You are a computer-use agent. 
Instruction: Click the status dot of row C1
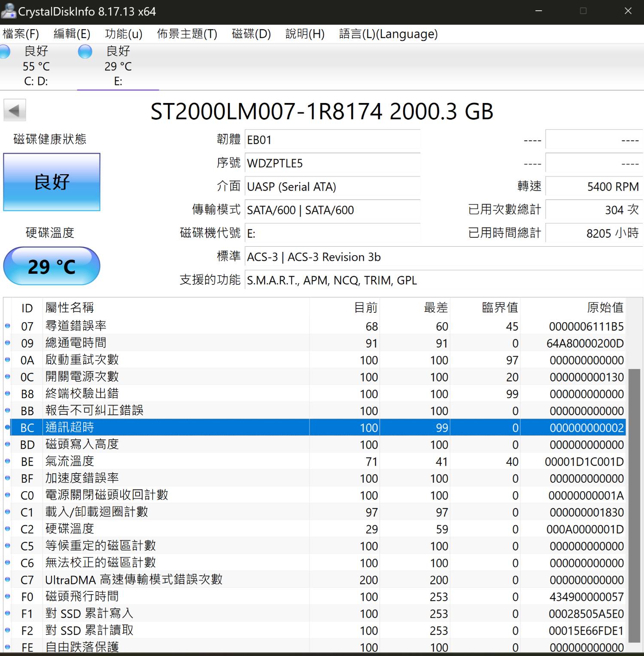(x=7, y=512)
